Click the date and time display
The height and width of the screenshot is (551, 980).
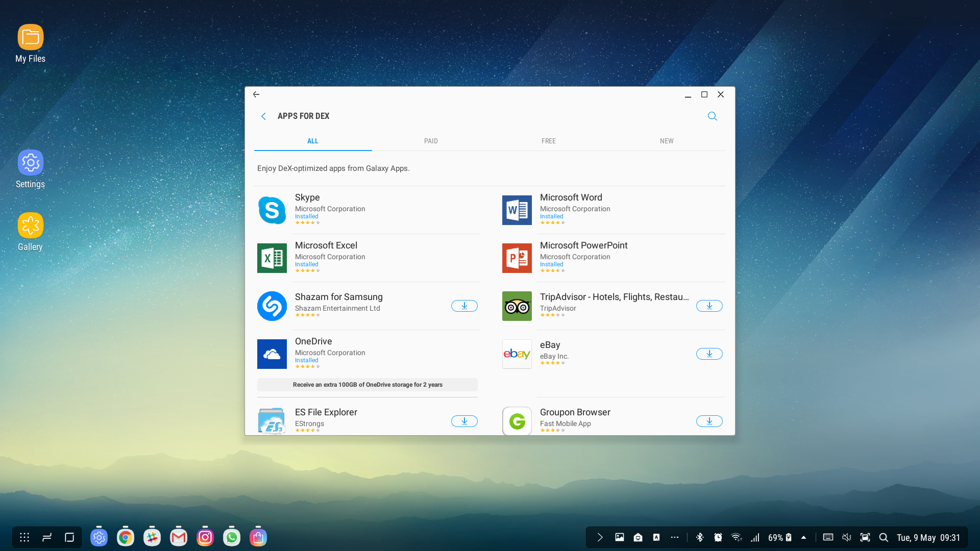pyautogui.click(x=928, y=538)
